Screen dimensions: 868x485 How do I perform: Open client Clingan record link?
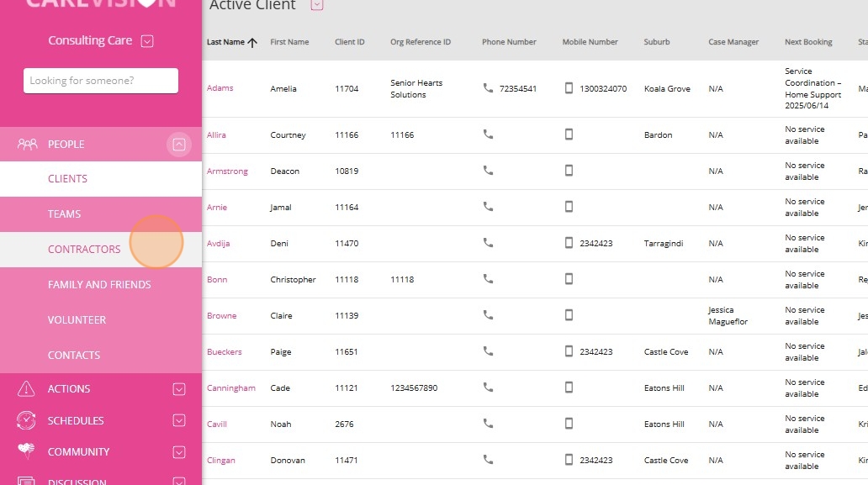[x=221, y=461]
